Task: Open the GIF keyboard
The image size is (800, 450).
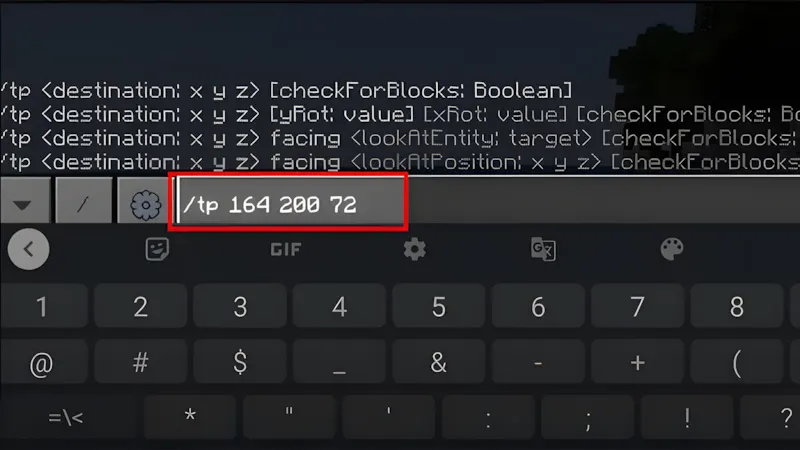Action: point(286,249)
